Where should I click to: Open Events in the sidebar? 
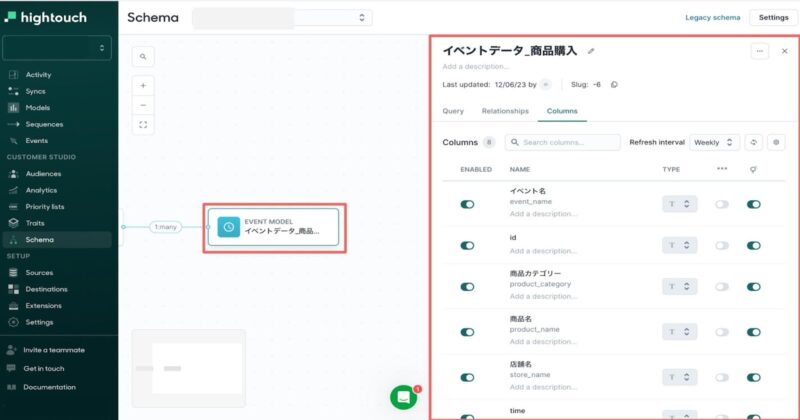37,140
